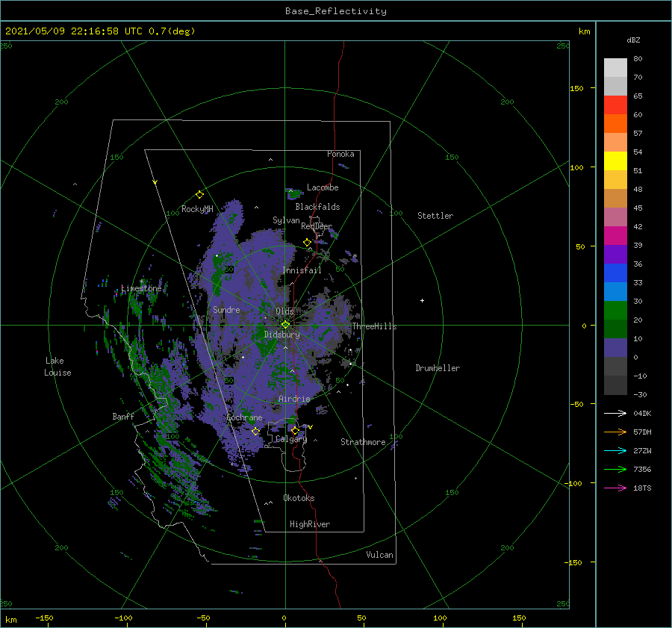The image size is (672, 628).
Task: Select the white 04DK arrow in legend
Action: point(615,413)
